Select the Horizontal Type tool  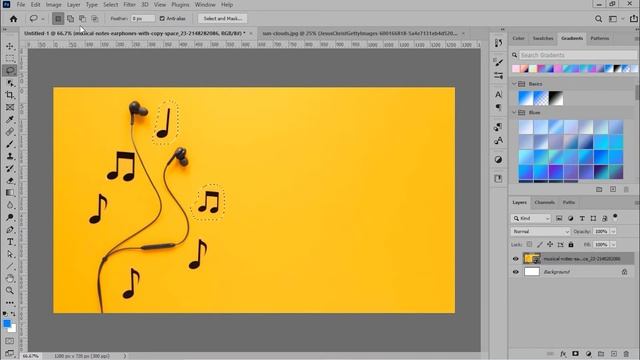tap(10, 242)
